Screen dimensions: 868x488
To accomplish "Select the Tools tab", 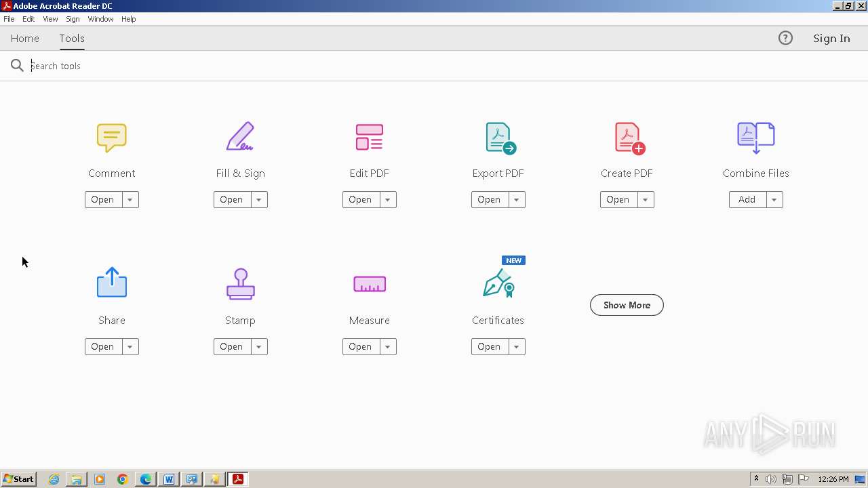I will 72,38.
